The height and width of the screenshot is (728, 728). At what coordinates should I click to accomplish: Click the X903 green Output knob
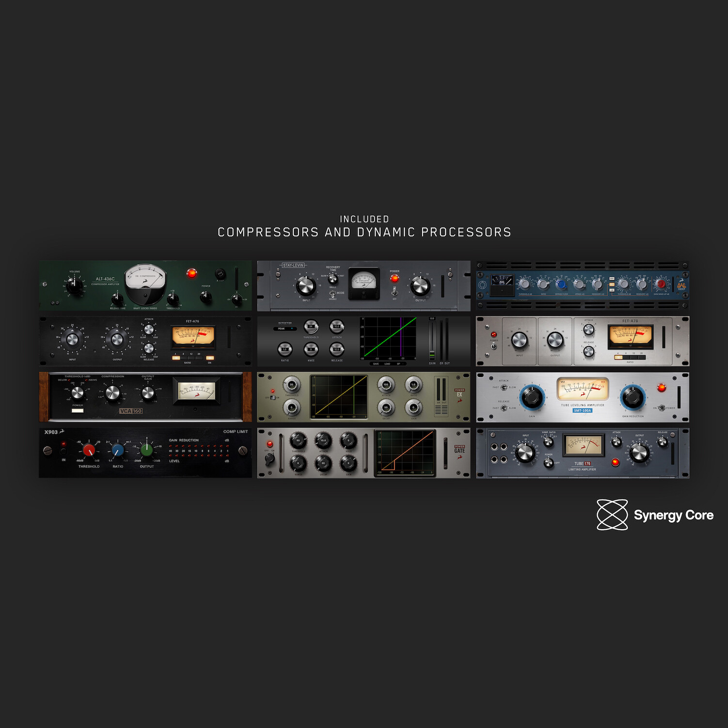[146, 450]
